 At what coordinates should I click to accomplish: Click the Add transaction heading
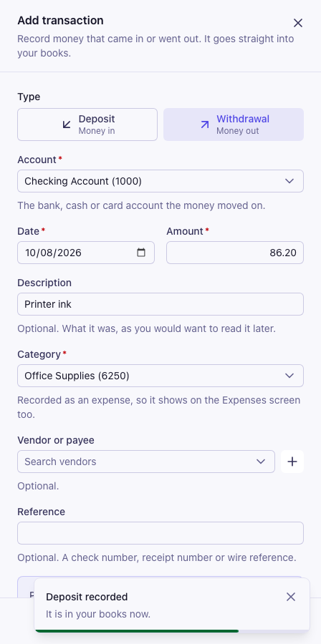(x=60, y=21)
